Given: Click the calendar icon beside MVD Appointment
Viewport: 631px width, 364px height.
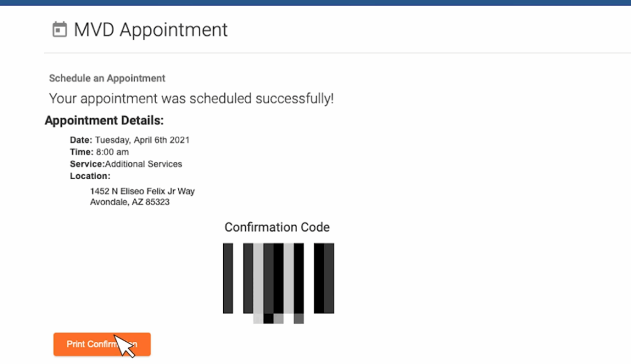Looking at the screenshot, I should [60, 30].
